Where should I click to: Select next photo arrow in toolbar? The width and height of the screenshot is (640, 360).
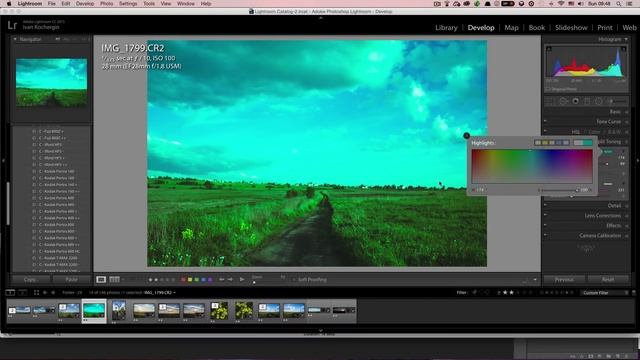click(x=230, y=280)
